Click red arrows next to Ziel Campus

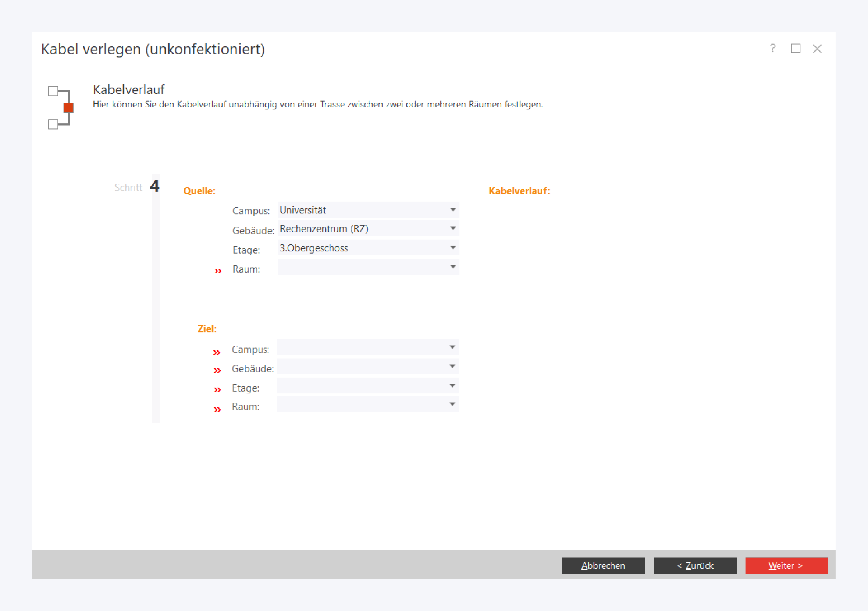point(217,353)
